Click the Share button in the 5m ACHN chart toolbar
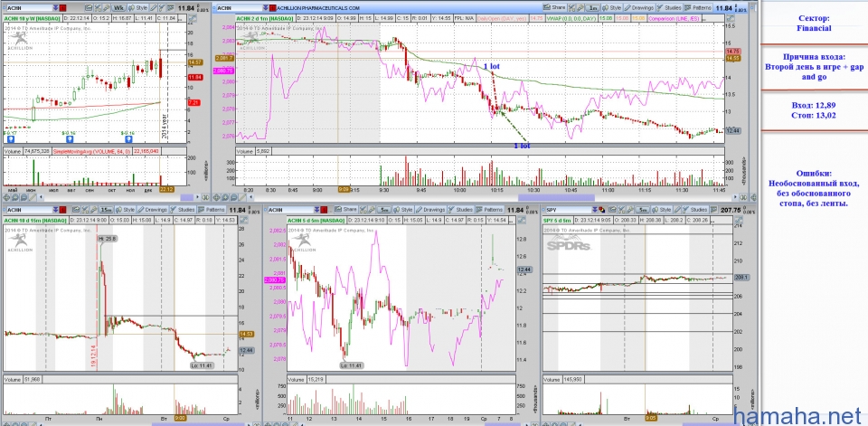The width and height of the screenshot is (868, 426). coord(345,210)
